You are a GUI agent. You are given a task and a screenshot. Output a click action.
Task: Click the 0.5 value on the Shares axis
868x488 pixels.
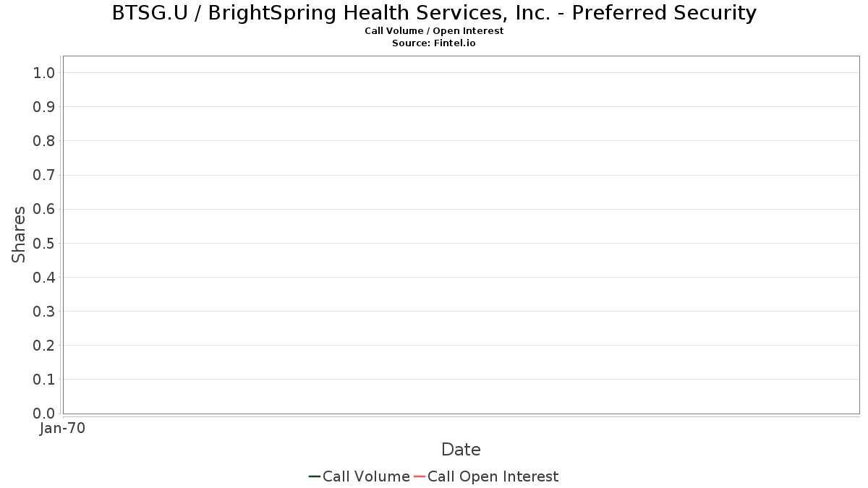click(x=44, y=243)
